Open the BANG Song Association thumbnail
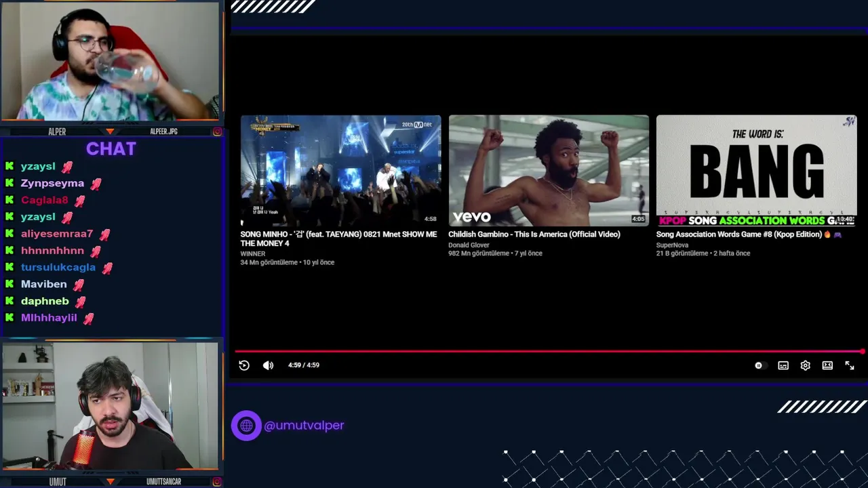This screenshot has width=868, height=488. (x=756, y=170)
